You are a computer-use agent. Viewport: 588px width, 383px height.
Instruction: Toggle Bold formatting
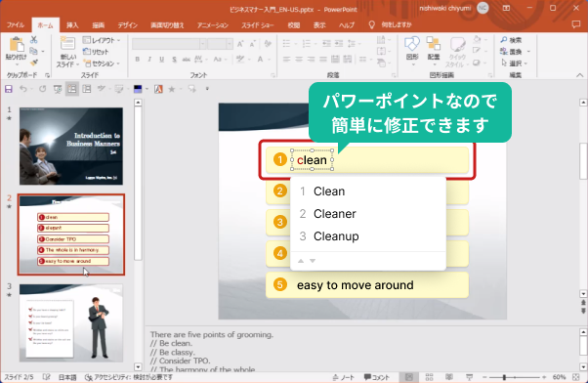138,60
